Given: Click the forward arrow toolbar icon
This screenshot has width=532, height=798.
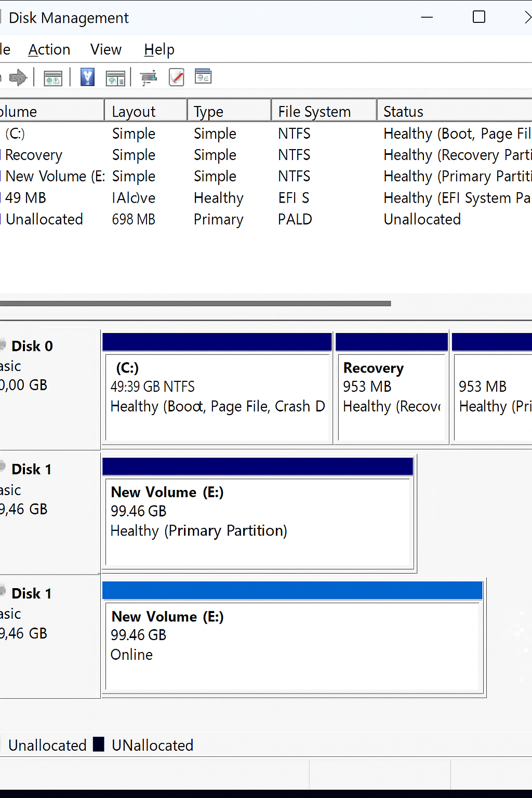Looking at the screenshot, I should (x=18, y=77).
